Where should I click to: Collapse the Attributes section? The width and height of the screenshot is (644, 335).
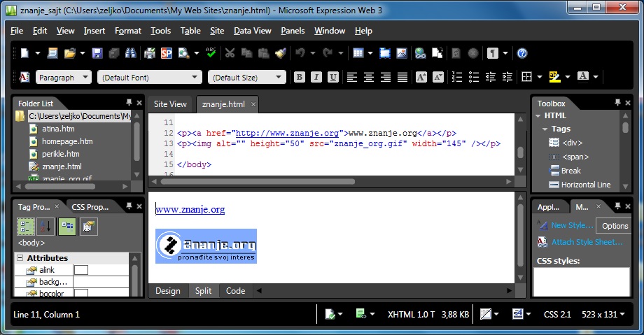pyautogui.click(x=20, y=258)
